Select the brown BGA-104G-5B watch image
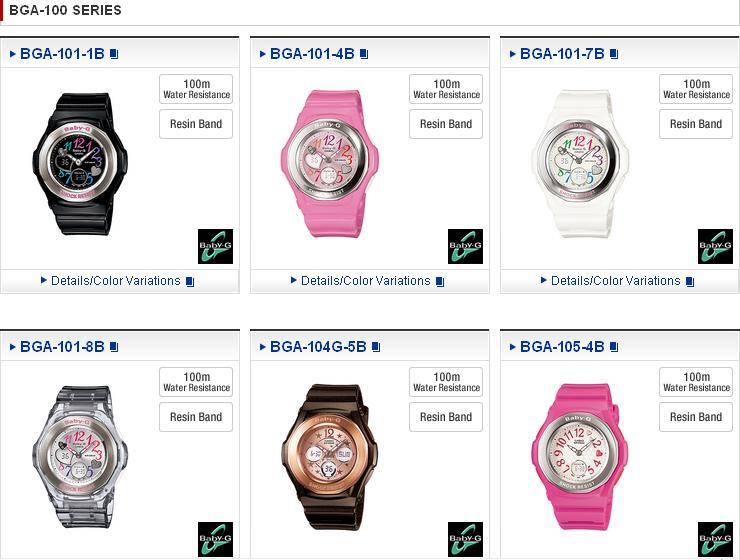 click(x=330, y=457)
